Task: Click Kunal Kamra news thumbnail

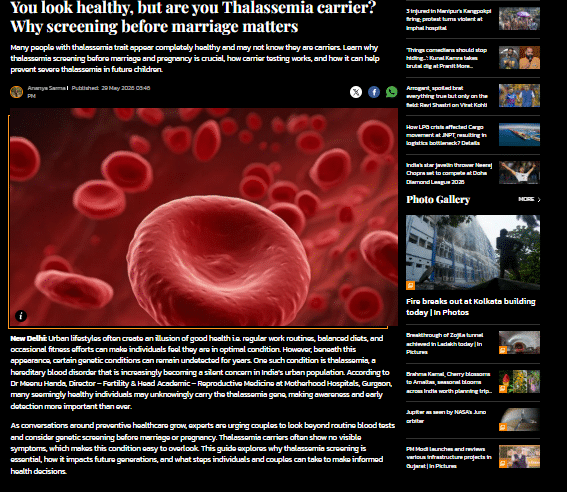Action: [519, 57]
